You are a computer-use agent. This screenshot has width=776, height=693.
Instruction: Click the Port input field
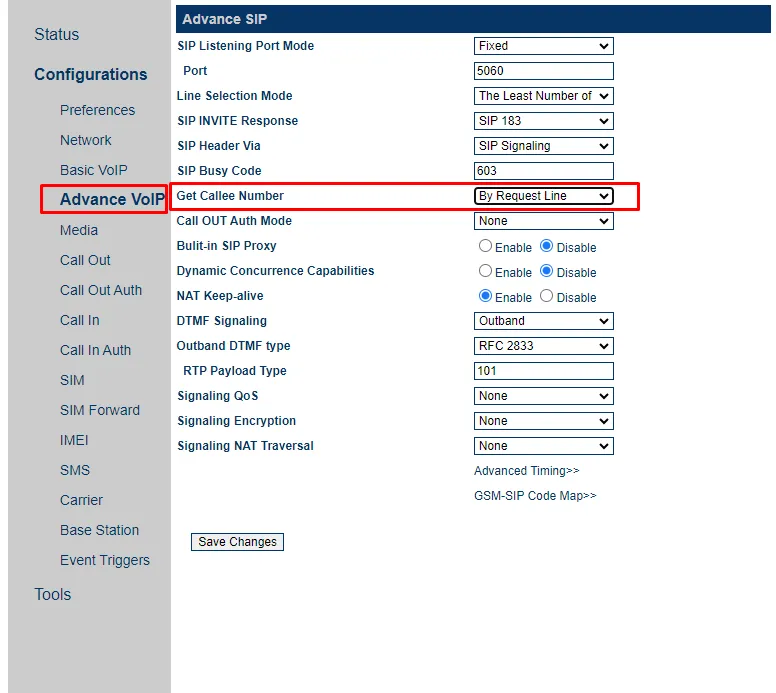543,71
